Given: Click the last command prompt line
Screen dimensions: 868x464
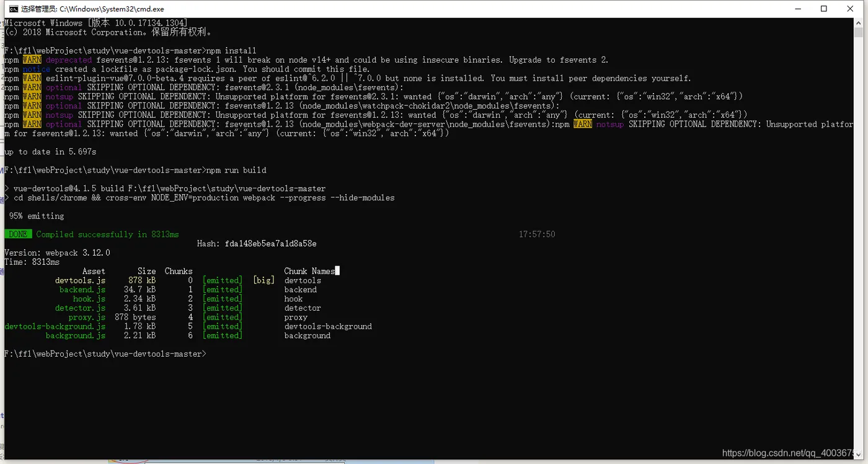Looking at the screenshot, I should click(105, 354).
